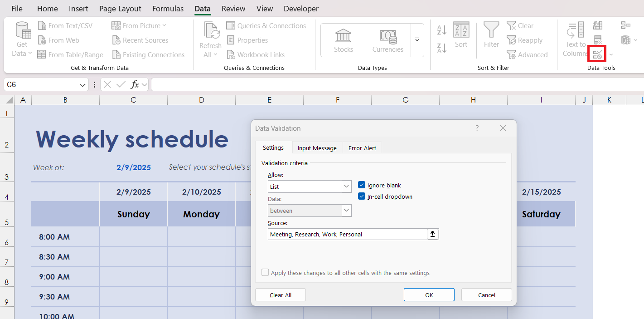Sort A to Z ascending
Viewport: 644px width, 319px height.
(442, 30)
